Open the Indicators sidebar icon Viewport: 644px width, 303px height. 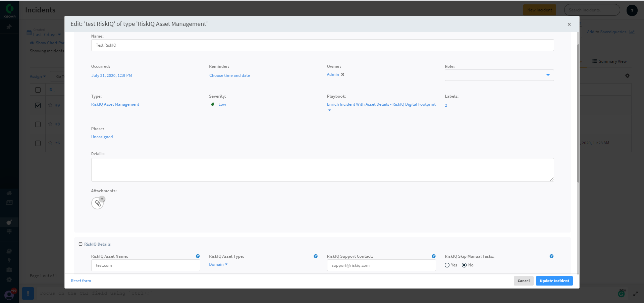9,232
